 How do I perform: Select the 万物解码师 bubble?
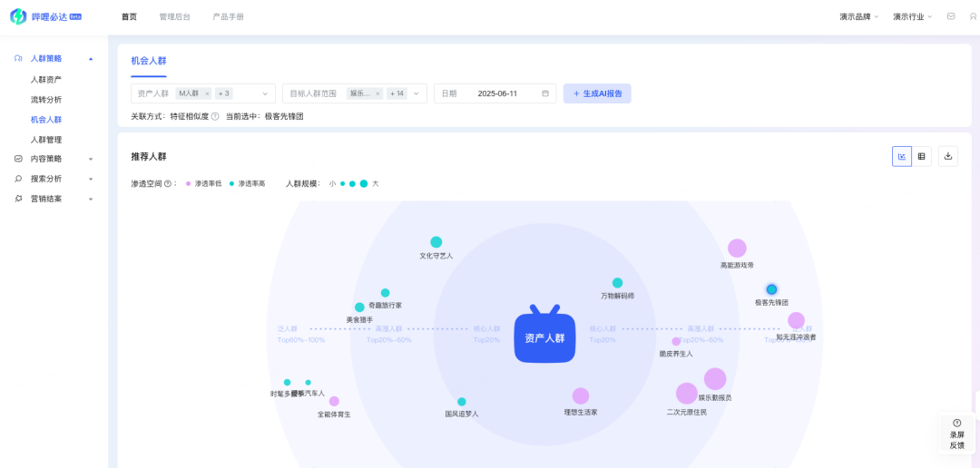618,283
